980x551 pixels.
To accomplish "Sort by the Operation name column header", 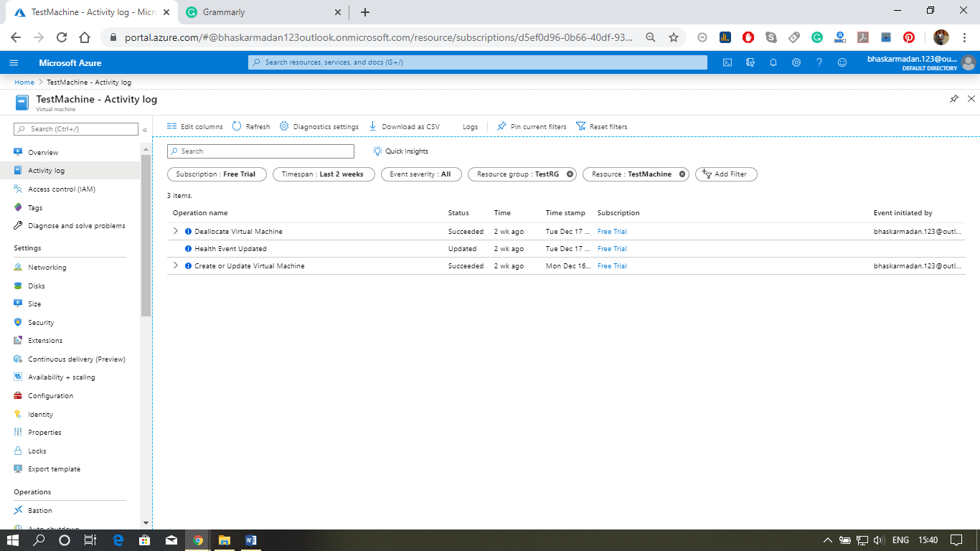I will point(200,213).
